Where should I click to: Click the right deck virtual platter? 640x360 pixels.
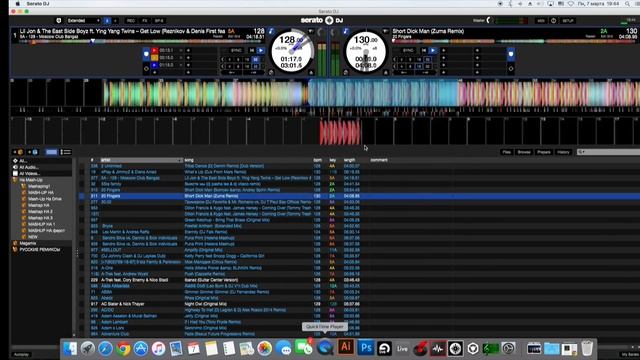[x=366, y=51]
